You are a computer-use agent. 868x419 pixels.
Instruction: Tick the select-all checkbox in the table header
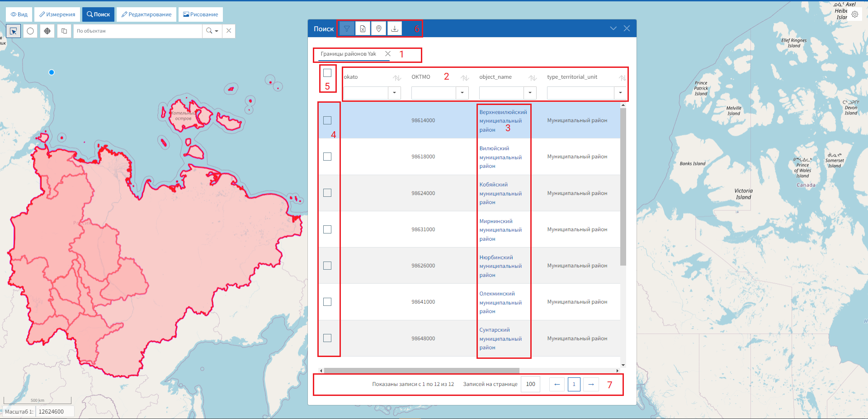click(327, 73)
